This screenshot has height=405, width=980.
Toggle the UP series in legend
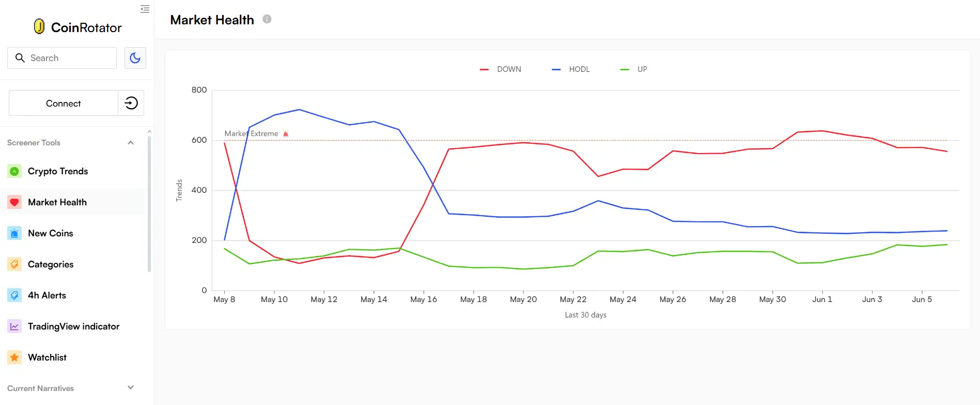(634, 69)
